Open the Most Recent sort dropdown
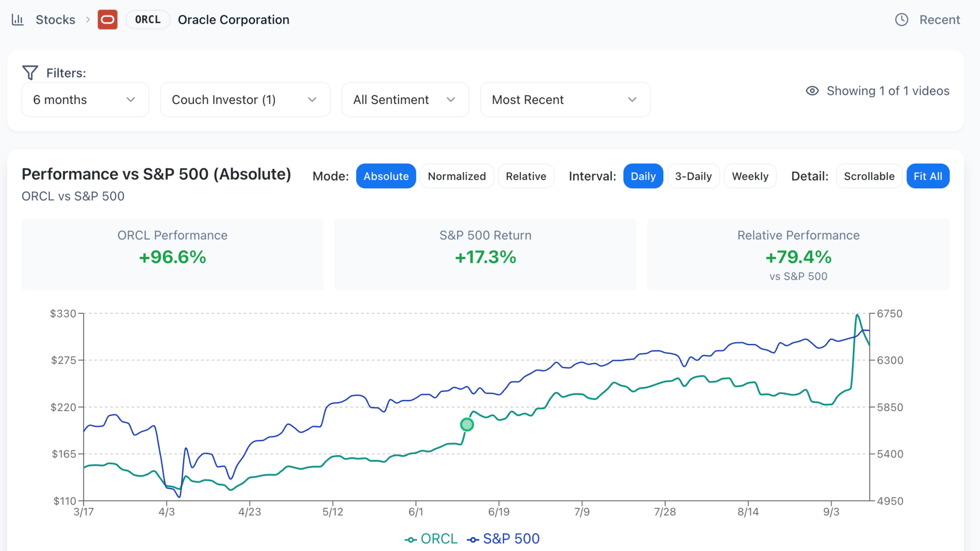The image size is (980, 551). 565,99
